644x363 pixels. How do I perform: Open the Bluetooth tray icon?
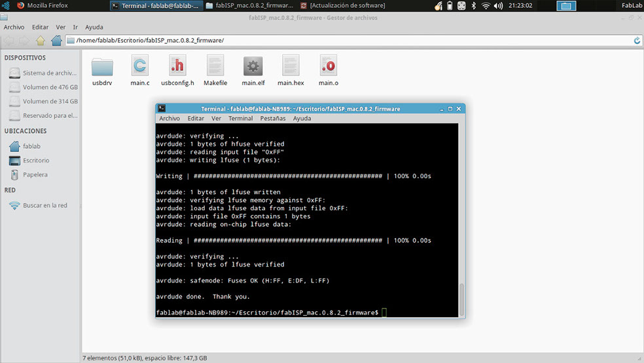pos(474,6)
